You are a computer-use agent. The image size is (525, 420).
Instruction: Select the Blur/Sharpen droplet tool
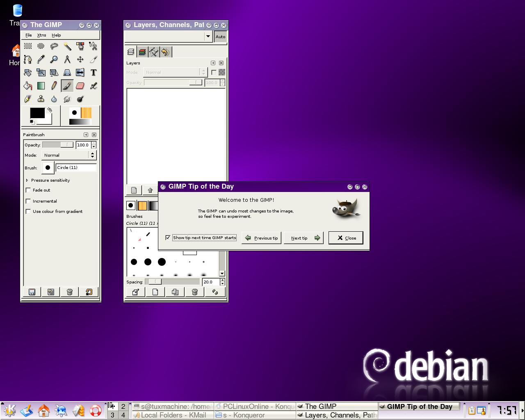pos(54,99)
